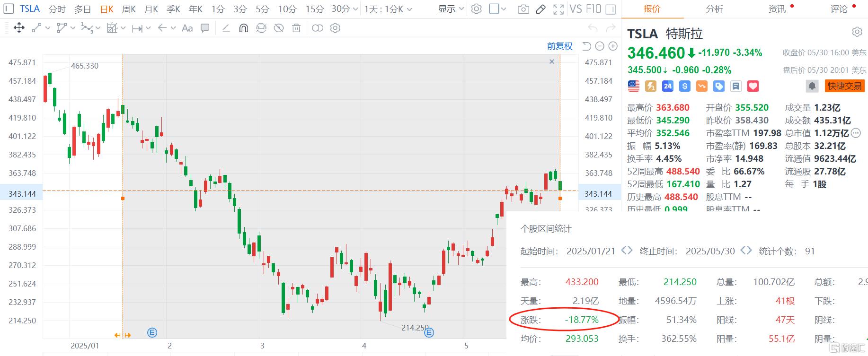Viewport: 868px width, 356px height.
Task: Delete drawings with the trash icon
Action: pos(296,28)
